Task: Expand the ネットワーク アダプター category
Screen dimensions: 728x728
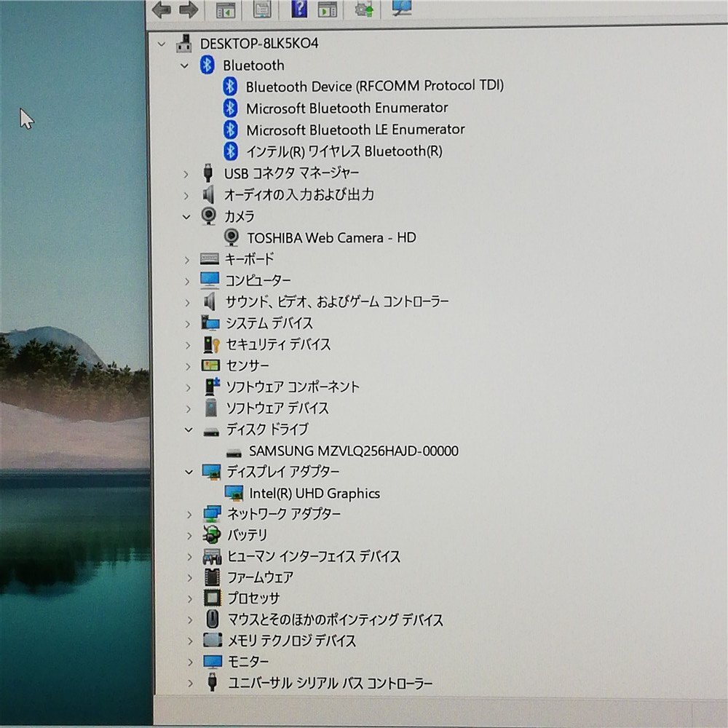Action: pos(189,515)
